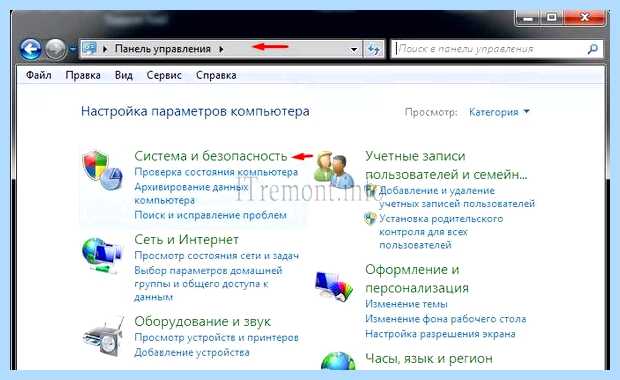The image size is (620, 380).
Task: Open the Файл menu
Action: click(x=38, y=75)
